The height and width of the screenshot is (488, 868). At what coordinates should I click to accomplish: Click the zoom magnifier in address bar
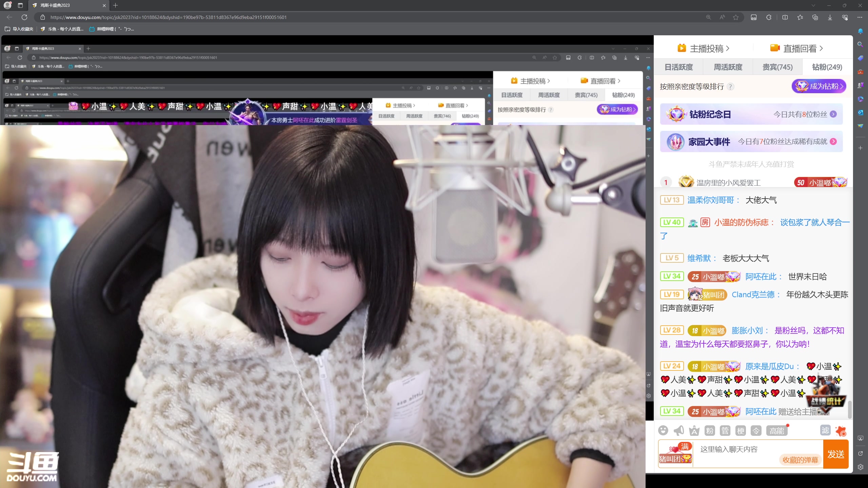(x=708, y=17)
